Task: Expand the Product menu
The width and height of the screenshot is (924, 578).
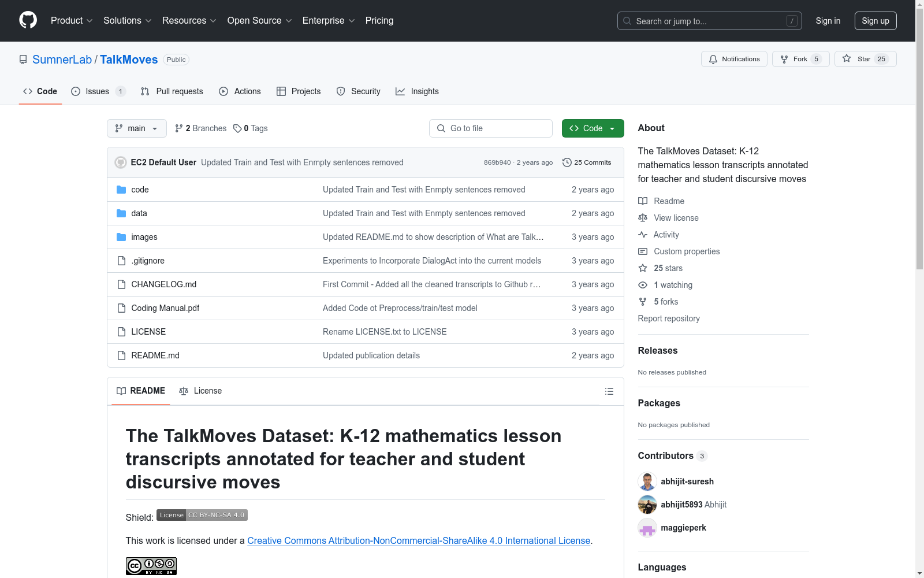Action: click(x=72, y=20)
